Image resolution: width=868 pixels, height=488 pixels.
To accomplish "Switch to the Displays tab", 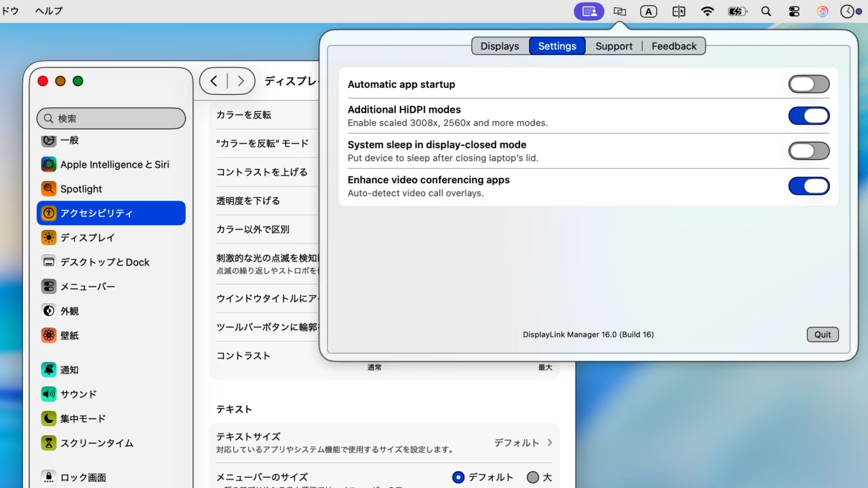I will 500,45.
